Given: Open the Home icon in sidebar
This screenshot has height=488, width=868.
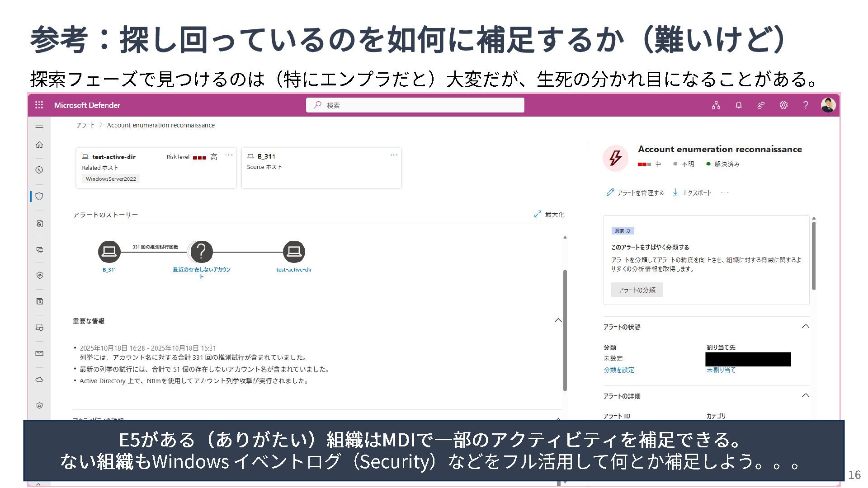Looking at the screenshot, I should (39, 145).
